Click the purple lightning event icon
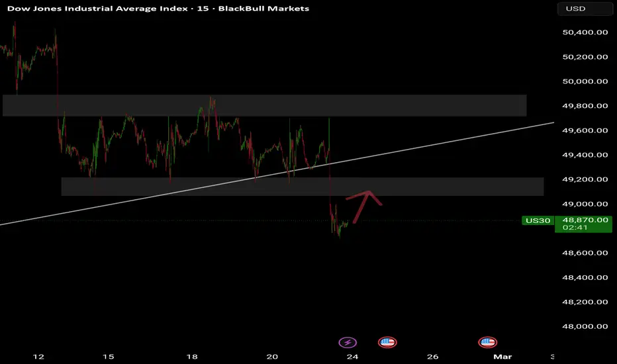The height and width of the screenshot is (364, 617). pos(348,342)
